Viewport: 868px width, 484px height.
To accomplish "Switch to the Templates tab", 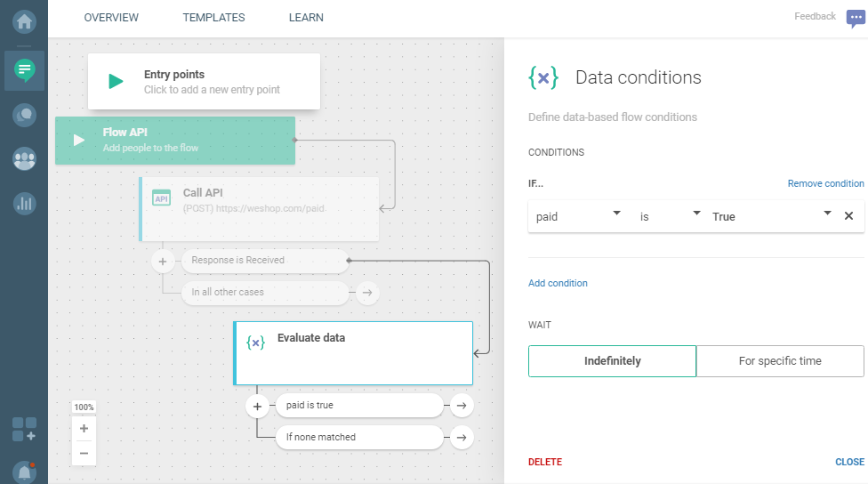I will click(213, 18).
